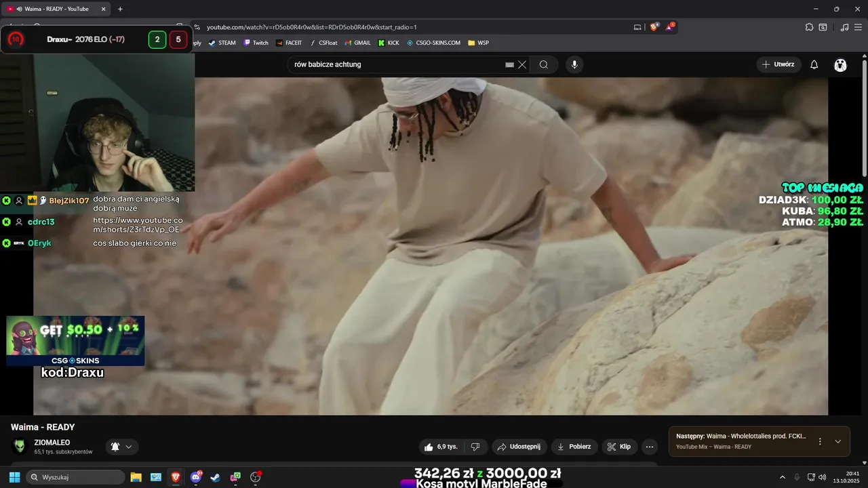This screenshot has width=868, height=488.
Task: Open the YouTube account avatar menu
Action: click(x=841, y=64)
